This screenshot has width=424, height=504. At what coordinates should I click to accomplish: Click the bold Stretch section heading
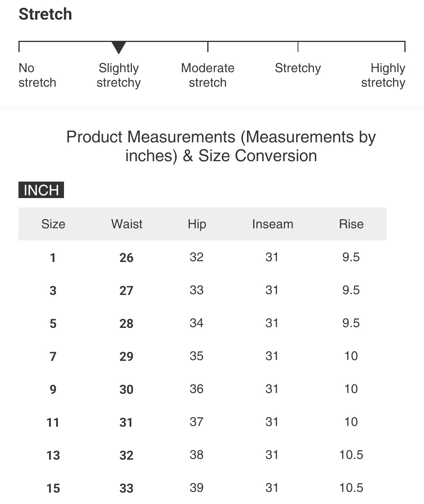(x=46, y=15)
